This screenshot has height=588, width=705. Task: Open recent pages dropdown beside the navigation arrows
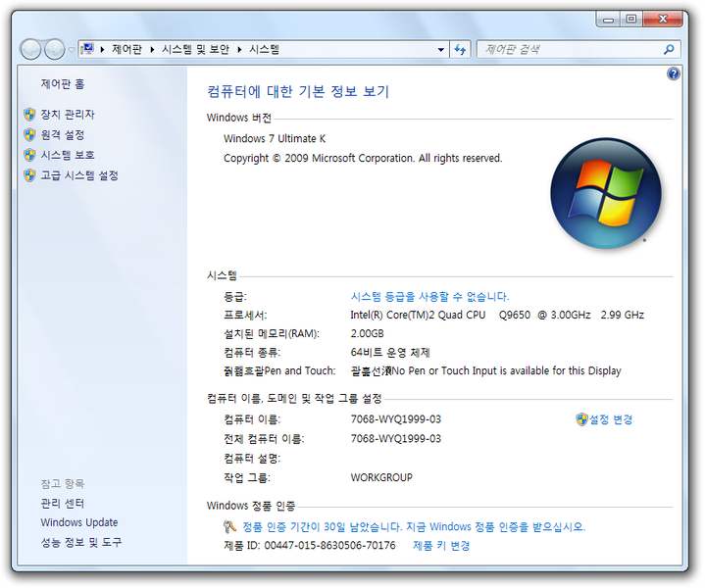[x=71, y=49]
